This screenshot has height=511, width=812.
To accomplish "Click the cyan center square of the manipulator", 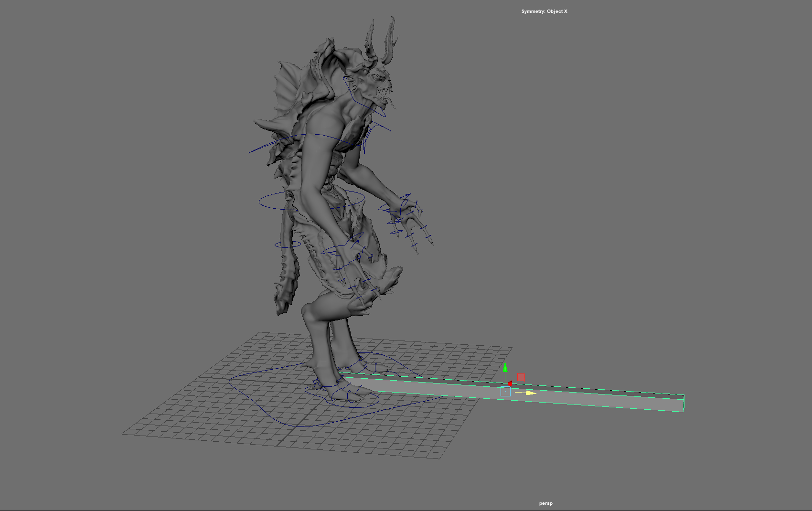I will [505, 392].
